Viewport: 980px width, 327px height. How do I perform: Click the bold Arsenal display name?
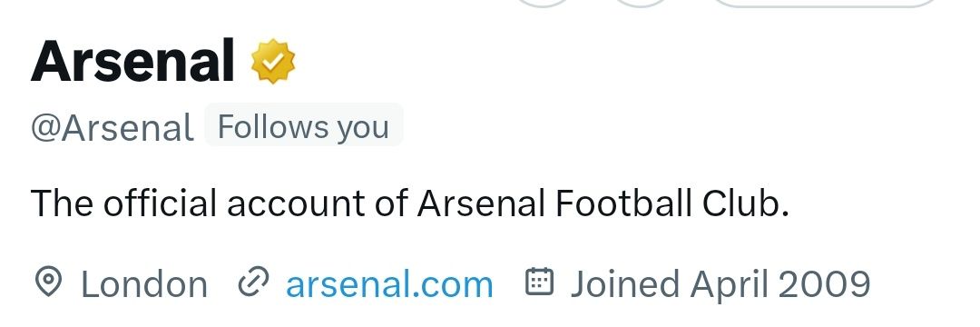132,61
